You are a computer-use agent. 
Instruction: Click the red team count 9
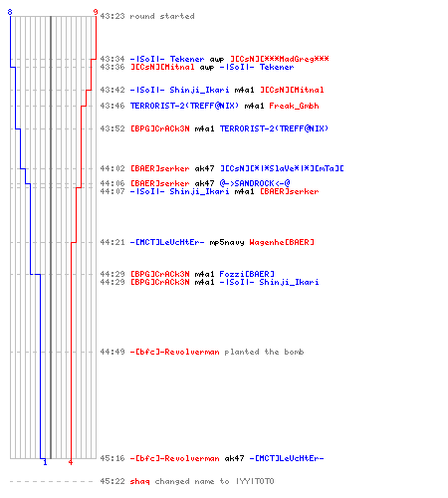point(96,12)
